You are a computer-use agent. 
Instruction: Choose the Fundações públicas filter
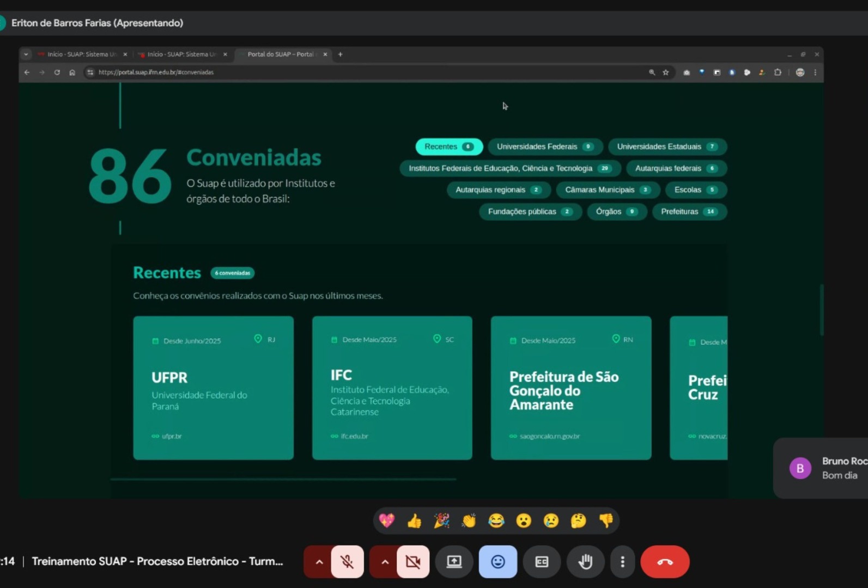point(530,211)
